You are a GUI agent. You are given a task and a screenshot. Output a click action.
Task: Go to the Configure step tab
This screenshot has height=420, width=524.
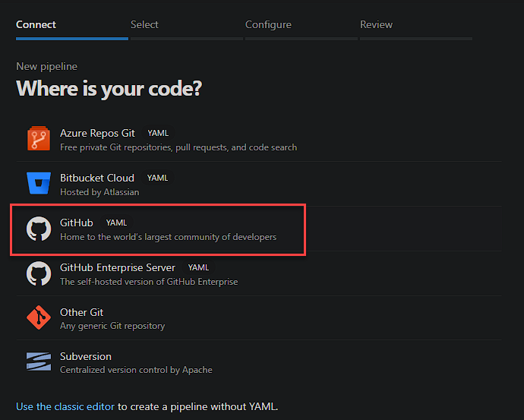coord(268,24)
